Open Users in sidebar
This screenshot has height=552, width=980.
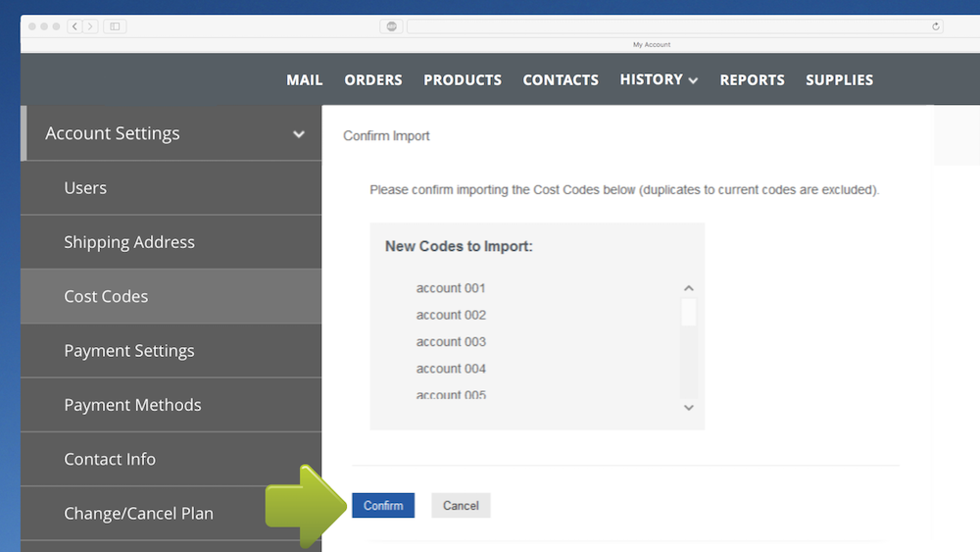pos(171,188)
